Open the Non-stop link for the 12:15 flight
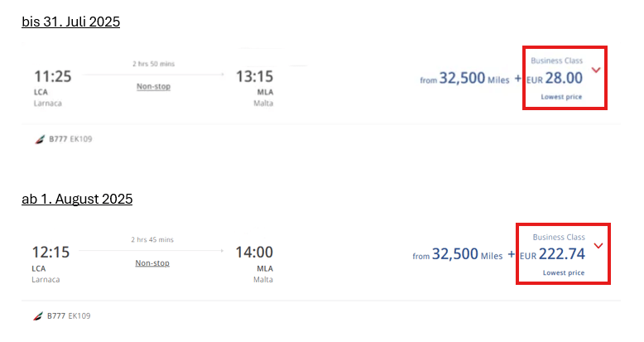This screenshot has width=644, height=342. pos(152,263)
